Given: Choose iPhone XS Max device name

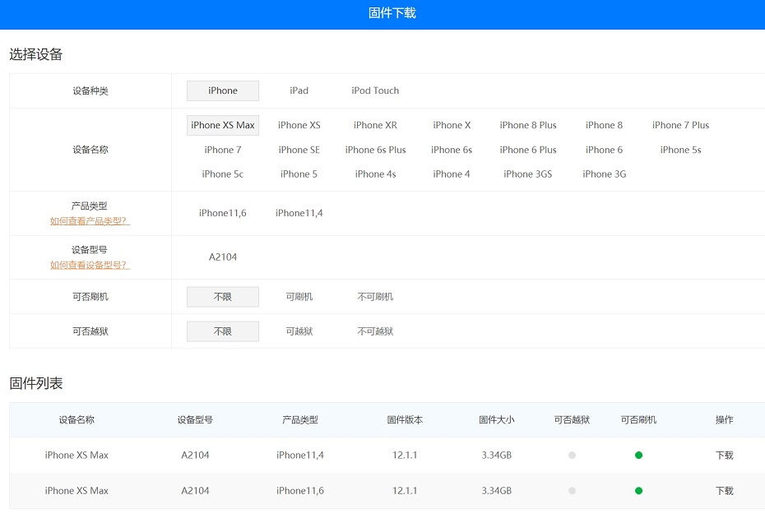Looking at the screenshot, I should pyautogui.click(x=222, y=125).
